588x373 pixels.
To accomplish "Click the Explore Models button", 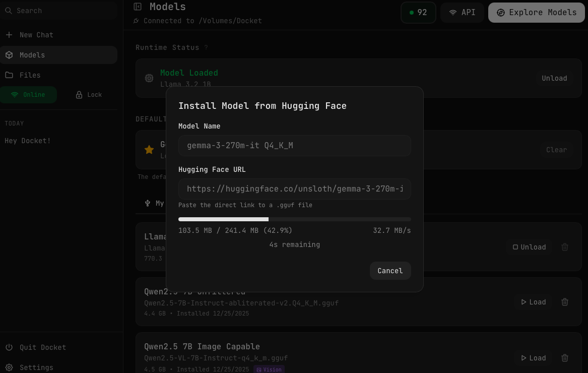I will 536,13.
